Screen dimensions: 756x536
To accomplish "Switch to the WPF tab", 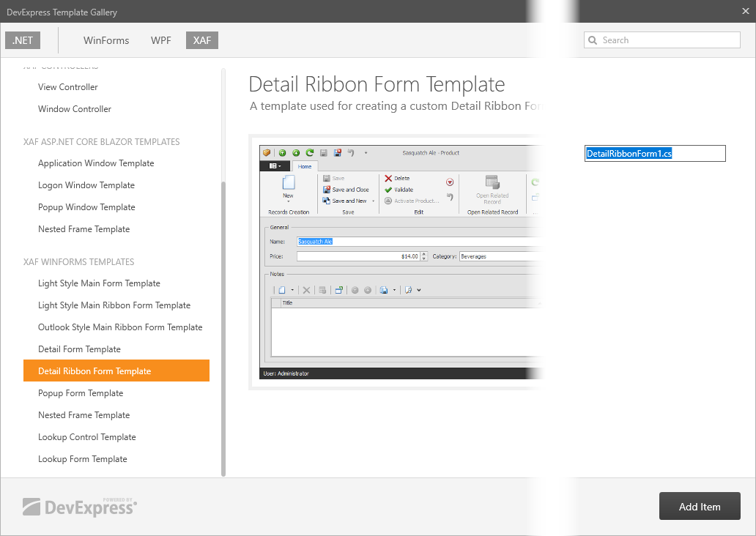I will pos(161,40).
